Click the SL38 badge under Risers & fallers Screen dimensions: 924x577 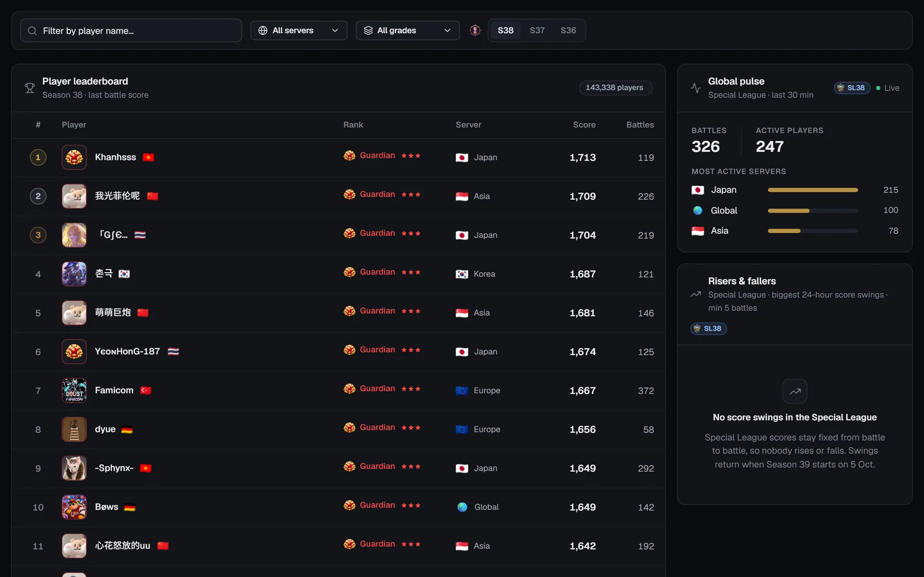[709, 329]
